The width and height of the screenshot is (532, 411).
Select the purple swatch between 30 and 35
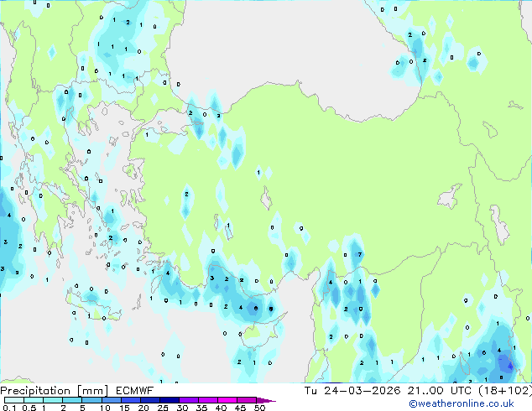[189, 400]
